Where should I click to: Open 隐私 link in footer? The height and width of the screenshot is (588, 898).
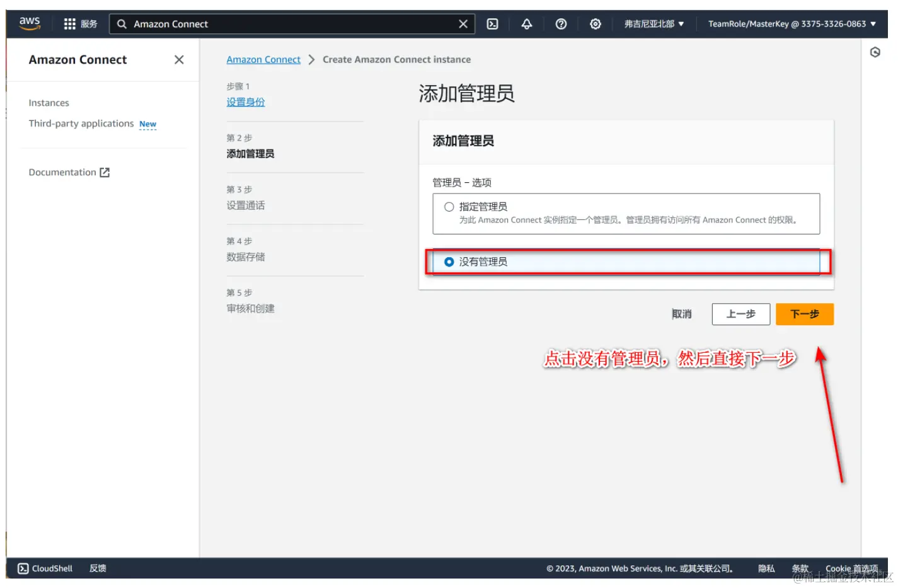[x=766, y=568]
